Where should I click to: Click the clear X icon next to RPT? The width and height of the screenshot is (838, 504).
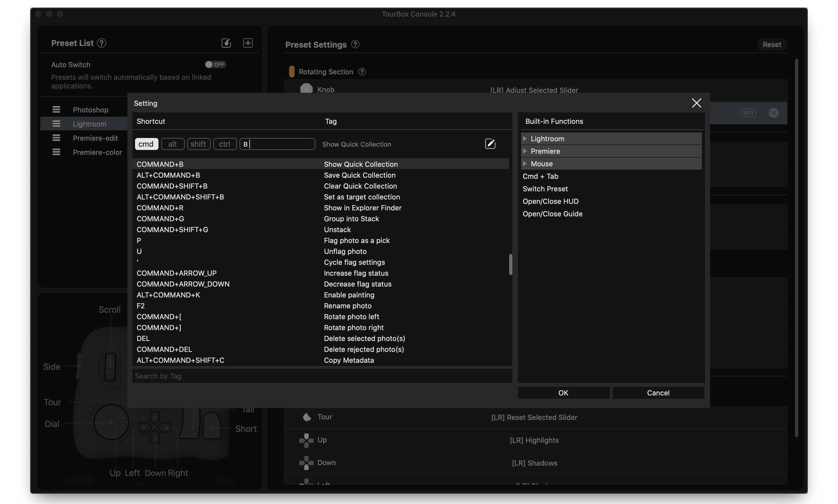[773, 113]
